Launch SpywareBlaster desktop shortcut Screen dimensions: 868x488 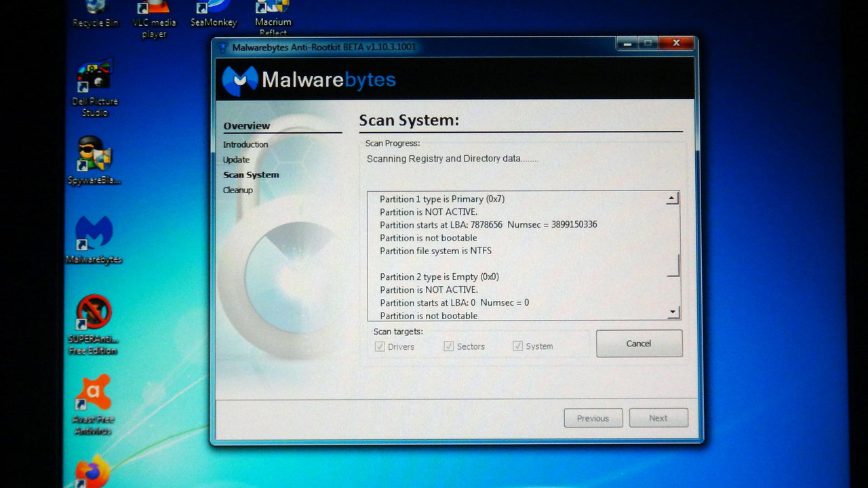(94, 161)
